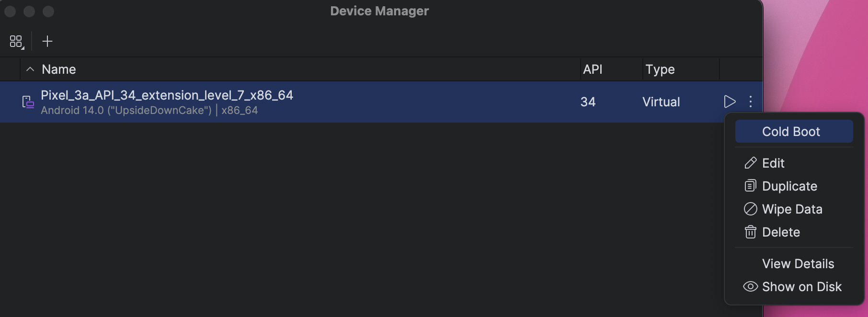Start the Pixel_3a emulator with play icon
868x317 pixels.
(730, 102)
